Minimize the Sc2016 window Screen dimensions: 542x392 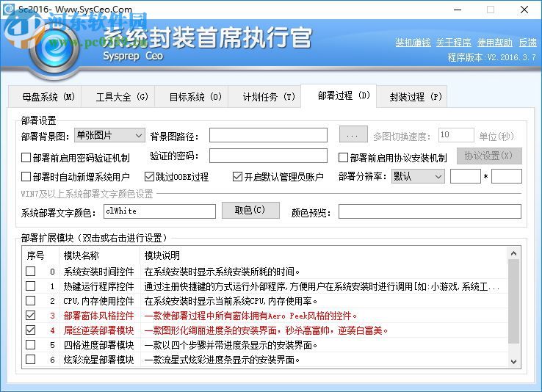458,10
